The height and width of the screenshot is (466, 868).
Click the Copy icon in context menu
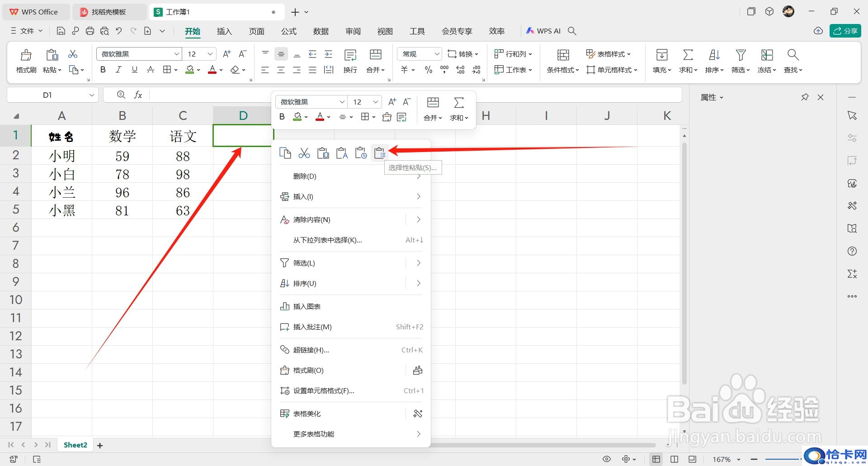(x=285, y=153)
